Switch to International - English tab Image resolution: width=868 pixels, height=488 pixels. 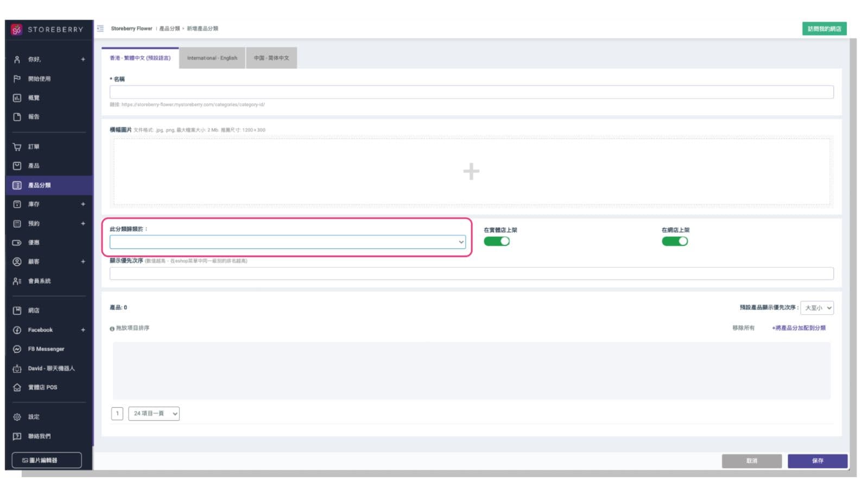coord(212,58)
